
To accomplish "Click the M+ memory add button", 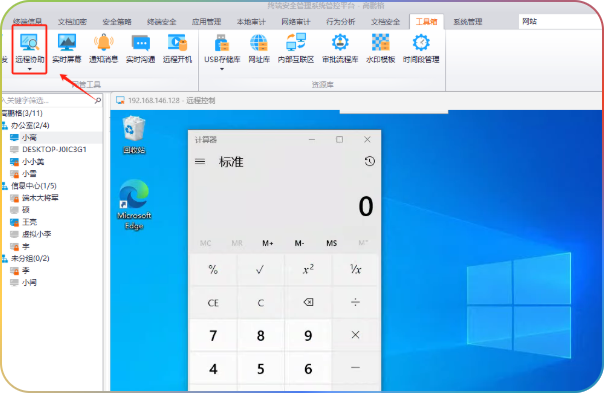I will (x=268, y=243).
